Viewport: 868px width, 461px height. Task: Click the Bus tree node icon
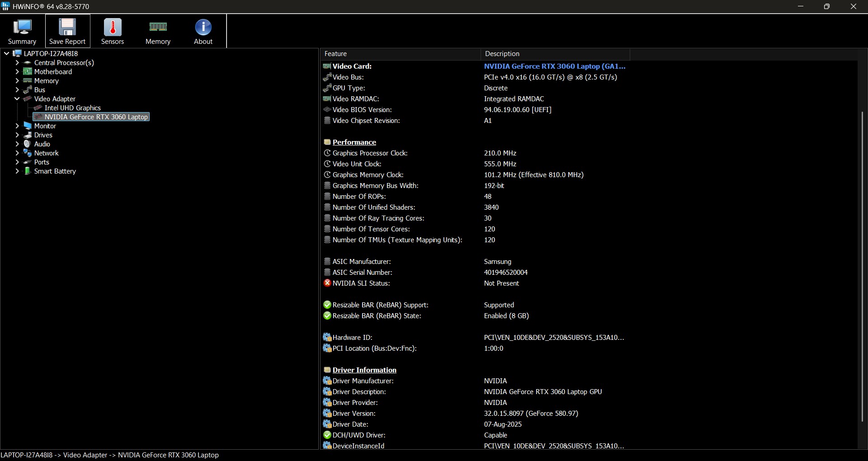tap(28, 89)
